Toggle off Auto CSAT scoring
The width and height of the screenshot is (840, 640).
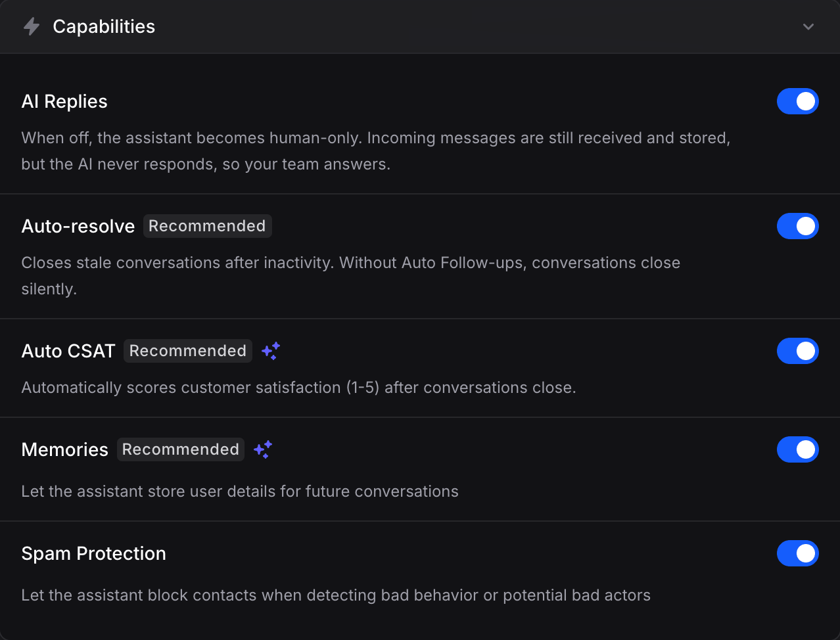[797, 351]
